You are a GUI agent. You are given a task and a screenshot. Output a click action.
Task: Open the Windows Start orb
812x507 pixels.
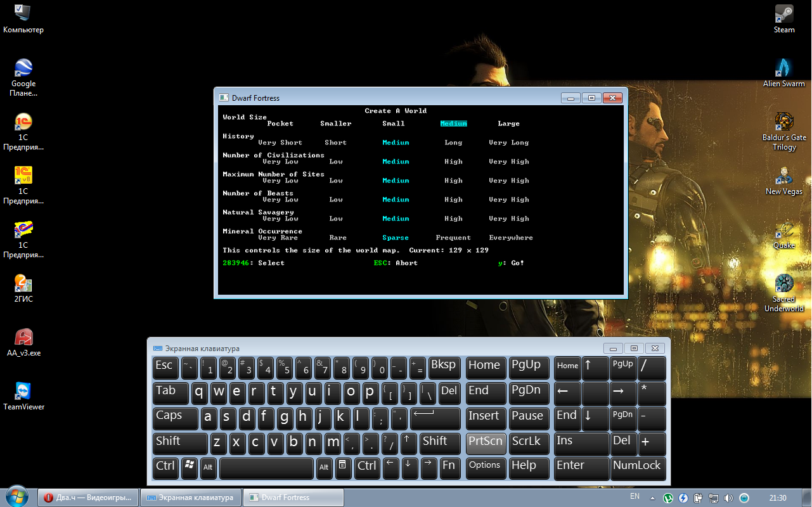coord(17,497)
